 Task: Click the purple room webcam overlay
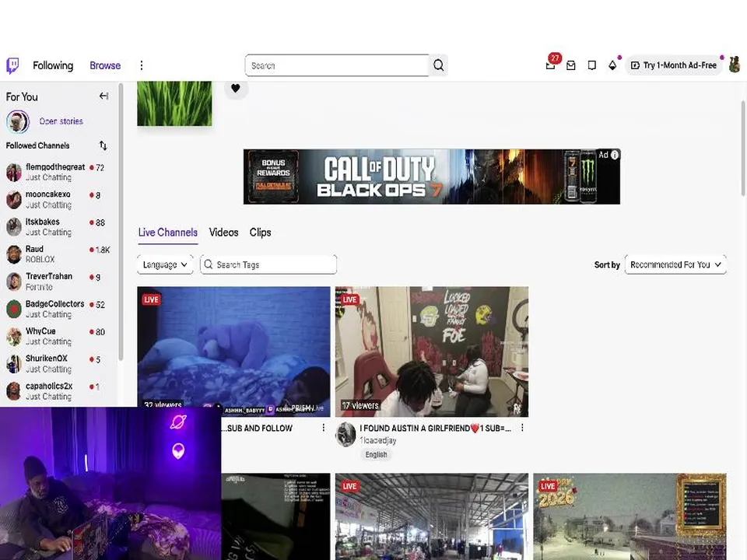coord(110,483)
